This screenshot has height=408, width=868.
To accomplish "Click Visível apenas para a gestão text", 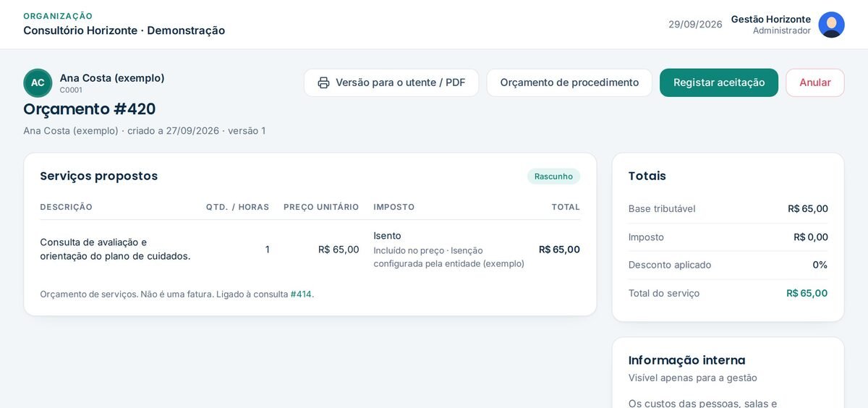I will [693, 378].
